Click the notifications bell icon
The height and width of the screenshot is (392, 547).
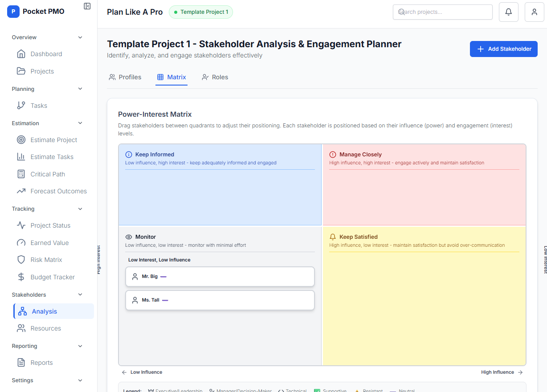508,12
